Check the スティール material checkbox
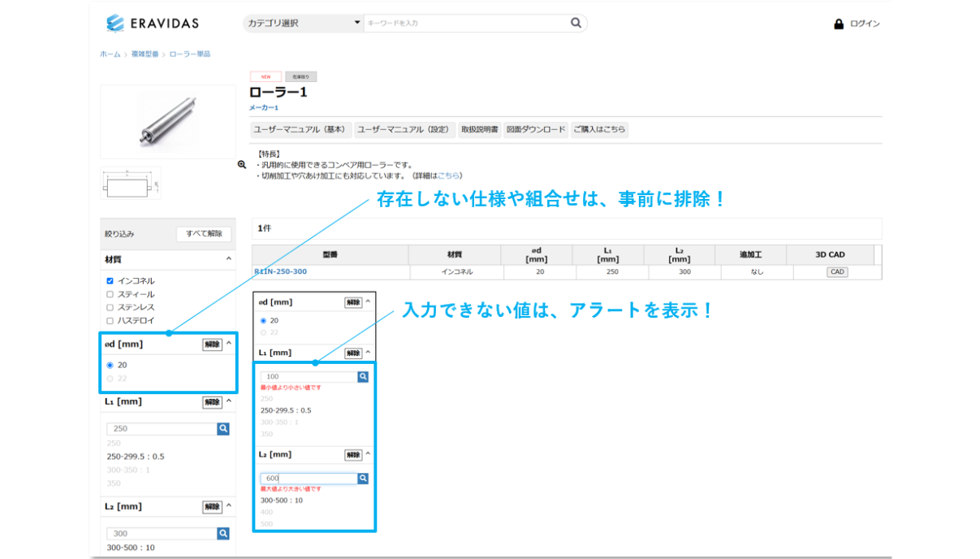The image size is (980, 559). [110, 294]
